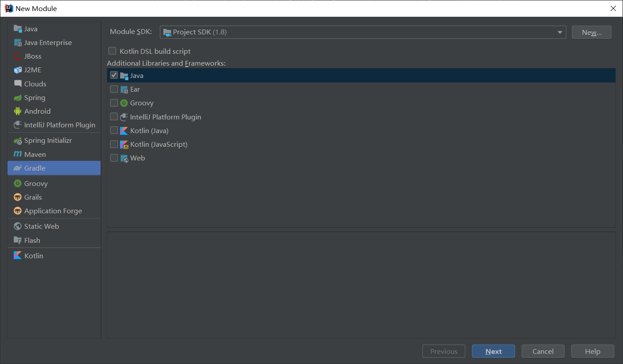Click the Gradle elephant icon
Image resolution: width=623 pixels, height=364 pixels.
pyautogui.click(x=18, y=168)
